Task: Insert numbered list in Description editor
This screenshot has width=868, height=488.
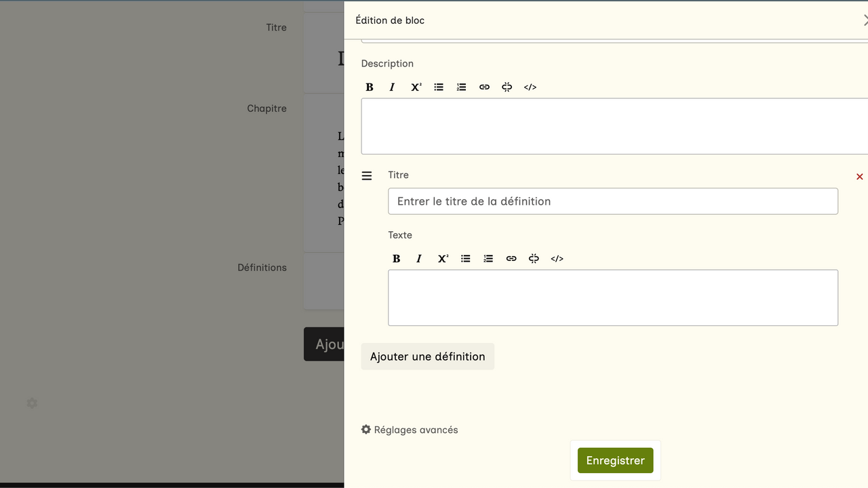Action: [462, 87]
